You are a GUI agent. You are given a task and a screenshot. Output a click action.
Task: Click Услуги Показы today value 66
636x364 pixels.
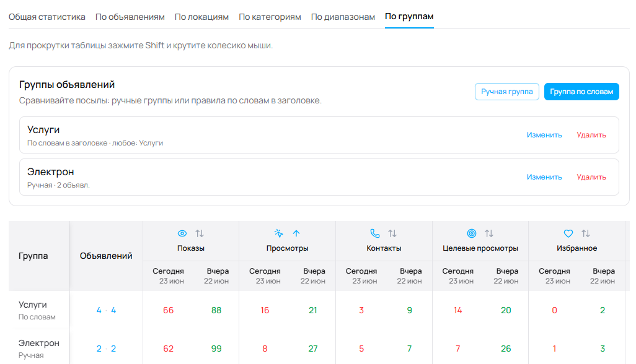click(169, 311)
